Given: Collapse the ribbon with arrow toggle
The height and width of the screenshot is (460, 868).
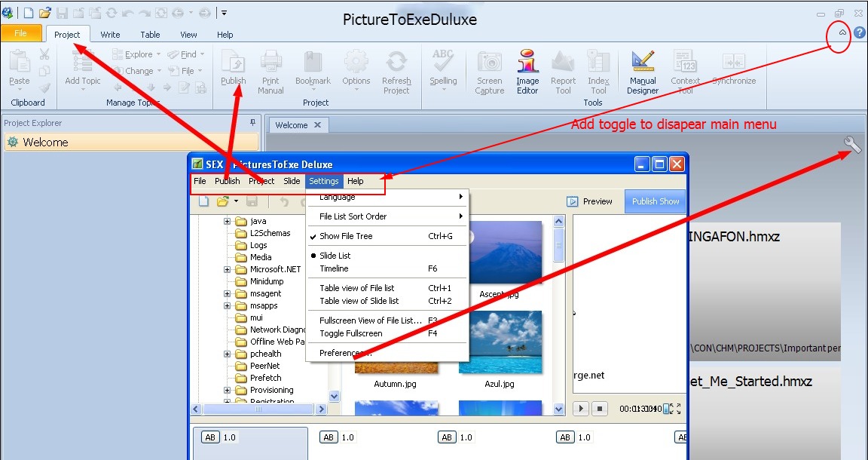Looking at the screenshot, I should coord(842,33).
